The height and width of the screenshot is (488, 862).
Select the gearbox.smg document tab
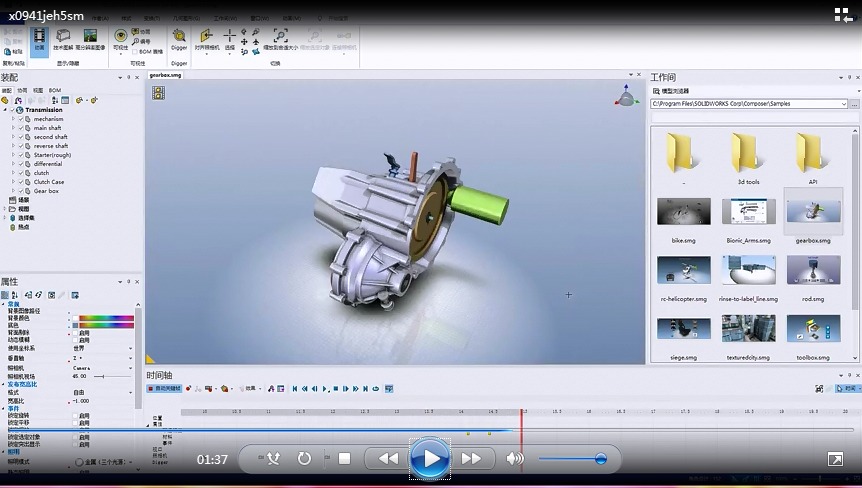click(166, 75)
